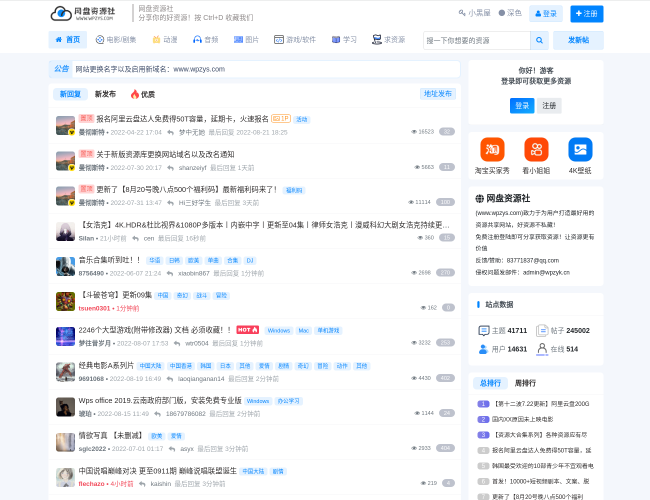
Task: Open post 报名阿里云盘达人免费得50T容量
Action: pos(182,119)
